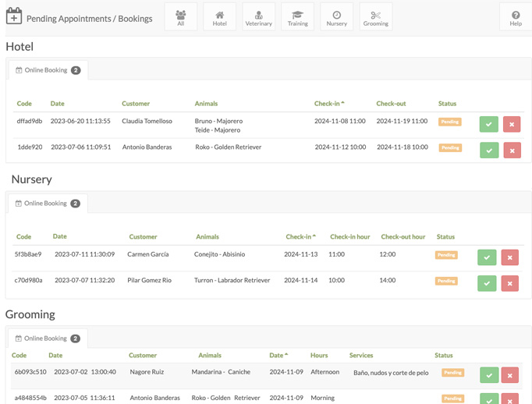Sort Grooming table by Services
This screenshot has height=404, width=532.
361,355
